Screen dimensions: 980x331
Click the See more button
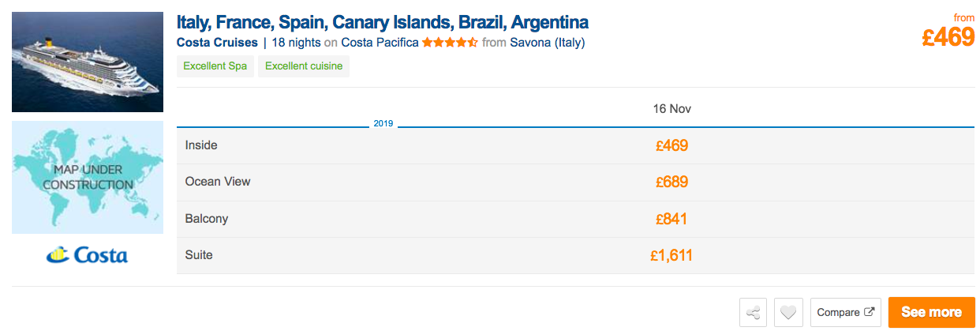[x=932, y=312]
